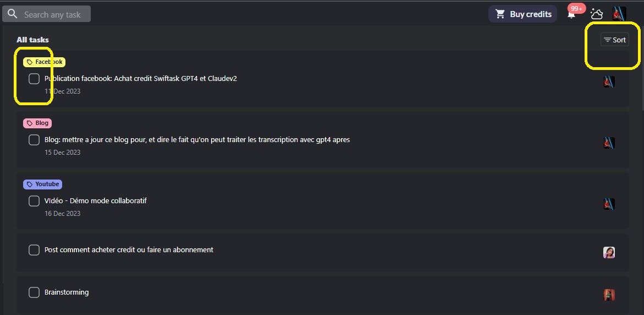Screen dimensions: 644x315
Task: Click assignee avatar on Brainstorming task
Action: [x=609, y=295]
